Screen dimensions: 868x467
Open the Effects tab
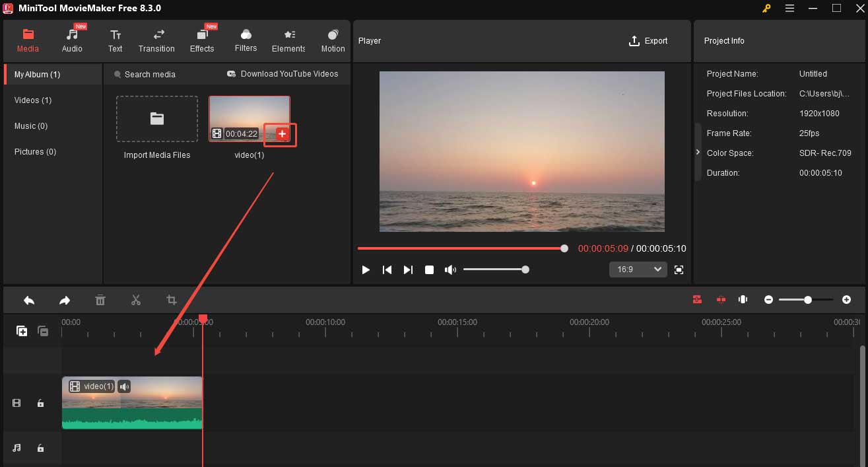202,40
